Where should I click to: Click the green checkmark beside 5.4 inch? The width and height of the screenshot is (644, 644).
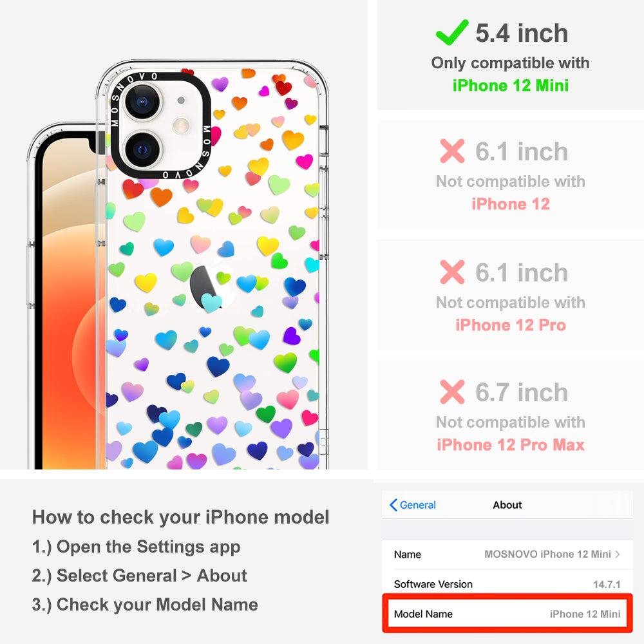pos(452,32)
